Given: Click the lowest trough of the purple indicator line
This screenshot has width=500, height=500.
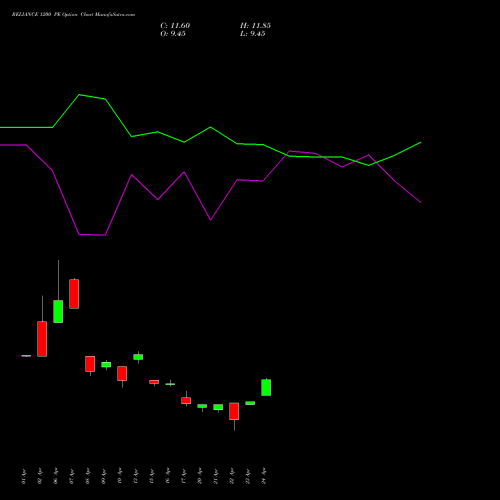Looking at the screenshot, I should click(x=105, y=235).
